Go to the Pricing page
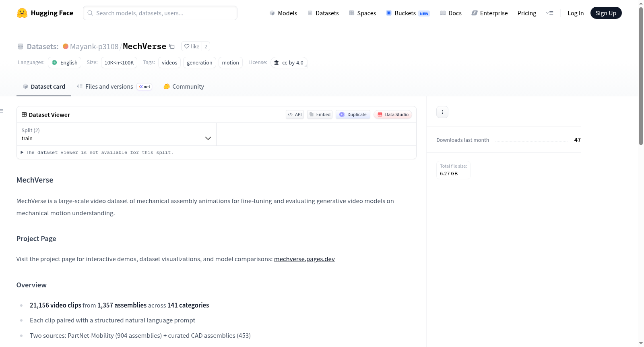This screenshot has width=644, height=347. pos(527,13)
